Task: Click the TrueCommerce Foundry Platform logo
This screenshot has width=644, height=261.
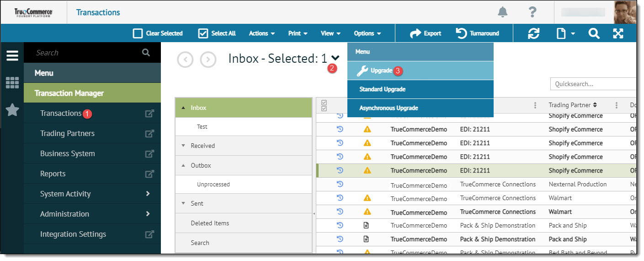Action: (33, 12)
